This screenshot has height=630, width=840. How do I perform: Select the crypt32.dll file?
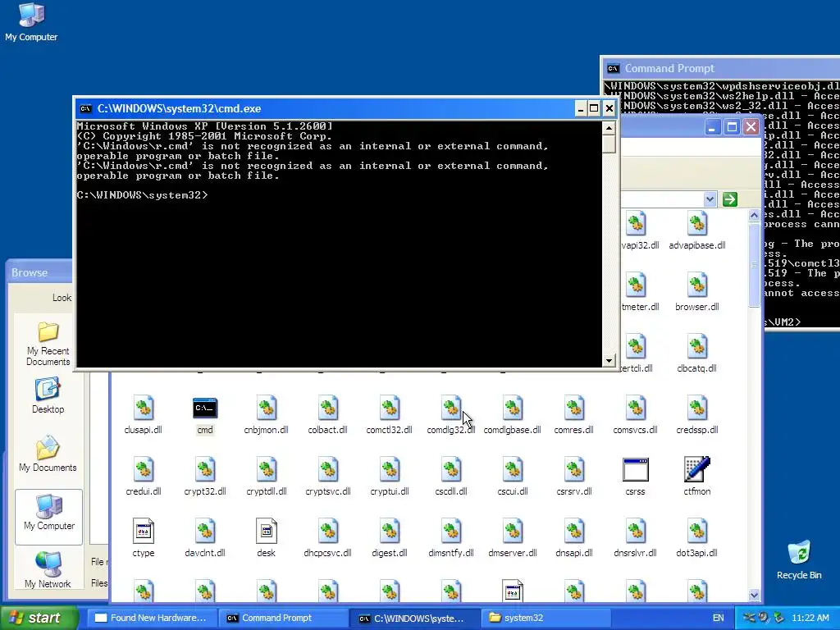click(x=204, y=477)
